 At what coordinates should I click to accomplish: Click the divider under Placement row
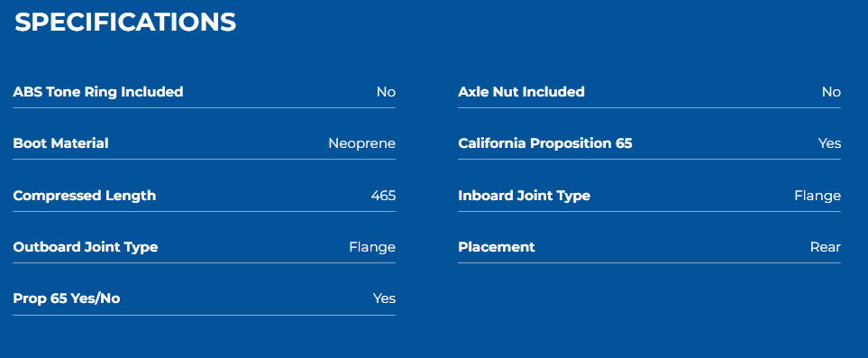(x=649, y=263)
